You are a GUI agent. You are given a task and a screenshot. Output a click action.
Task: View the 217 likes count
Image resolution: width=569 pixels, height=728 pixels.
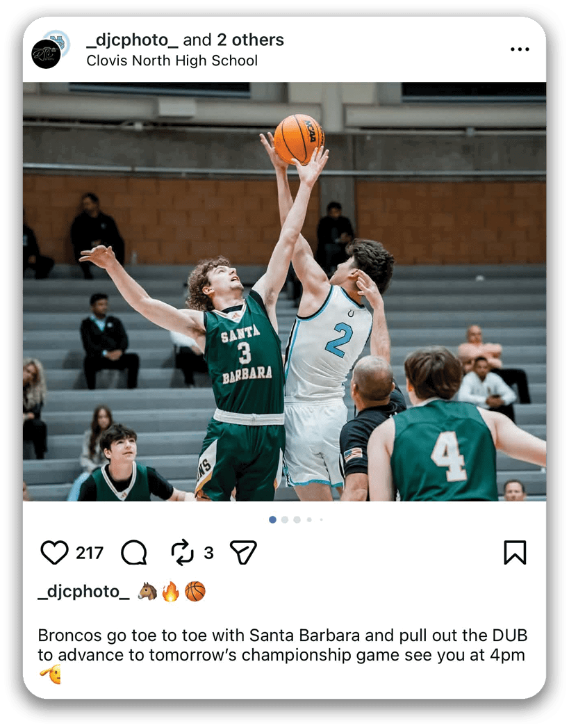click(x=90, y=553)
